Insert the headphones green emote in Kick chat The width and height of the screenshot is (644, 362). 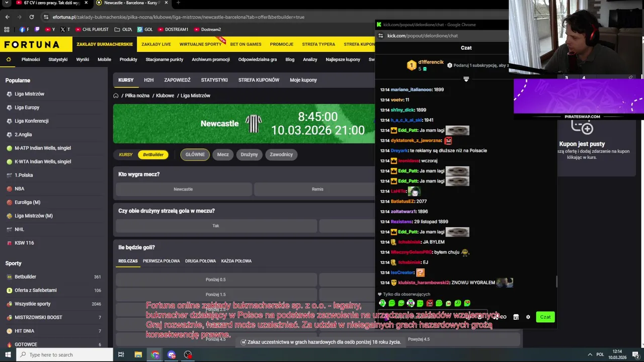(382, 303)
